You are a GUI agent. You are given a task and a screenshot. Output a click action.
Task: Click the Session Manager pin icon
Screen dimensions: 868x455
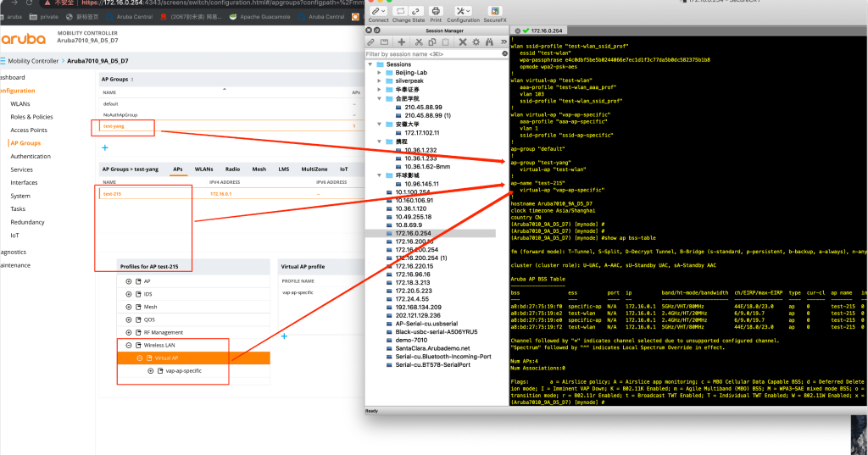tap(376, 31)
